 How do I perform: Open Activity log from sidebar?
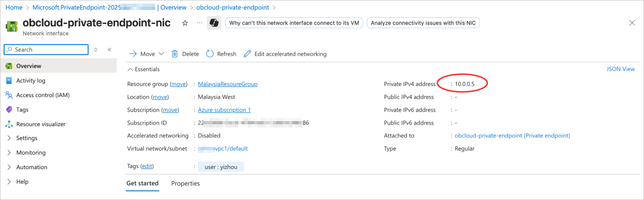tap(30, 81)
